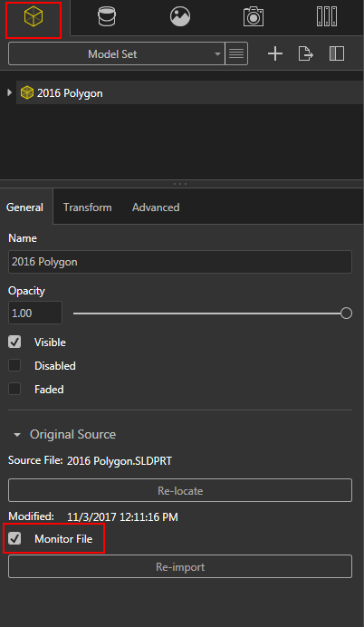This screenshot has height=627, width=364.
Task: Uncheck the Visible checkbox
Action: point(14,342)
